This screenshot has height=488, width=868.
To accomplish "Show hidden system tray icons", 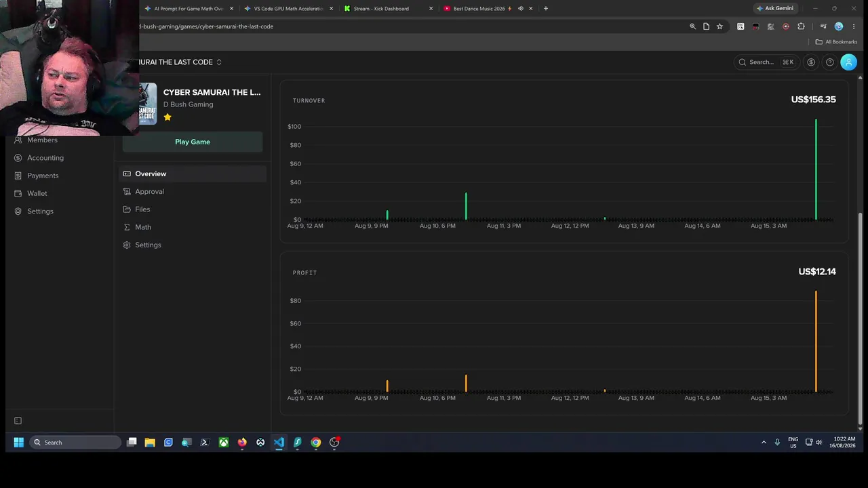I will [764, 443].
